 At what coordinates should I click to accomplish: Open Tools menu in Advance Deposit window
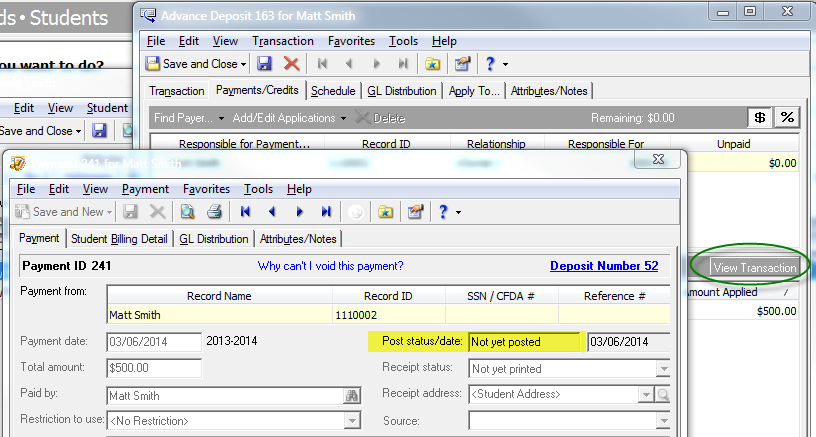pos(403,41)
